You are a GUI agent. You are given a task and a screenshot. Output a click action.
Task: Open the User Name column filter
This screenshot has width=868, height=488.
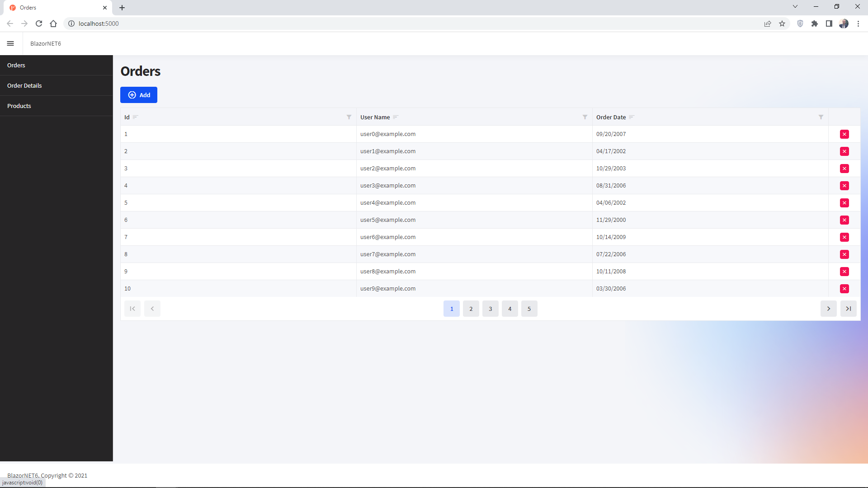point(585,117)
